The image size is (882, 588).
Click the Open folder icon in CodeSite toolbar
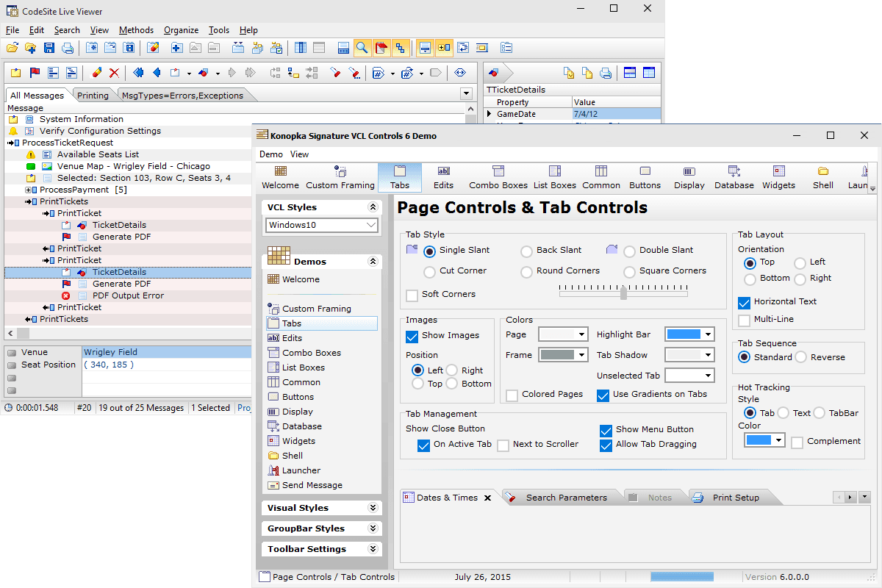[x=12, y=48]
